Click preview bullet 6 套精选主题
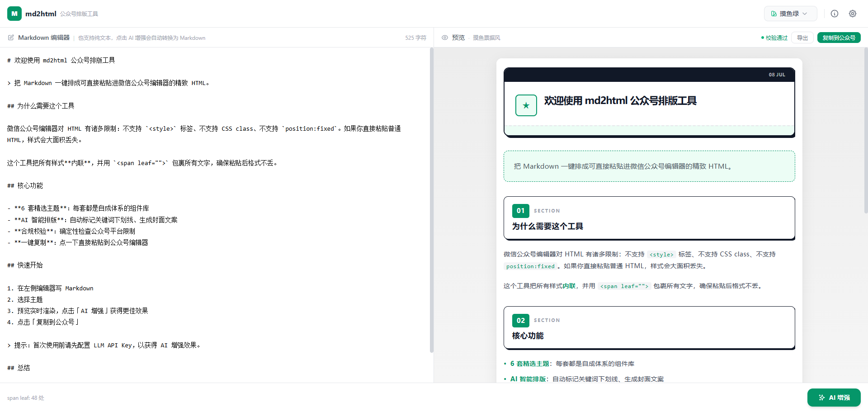Screen dimensions: 868x412 [x=530, y=364]
